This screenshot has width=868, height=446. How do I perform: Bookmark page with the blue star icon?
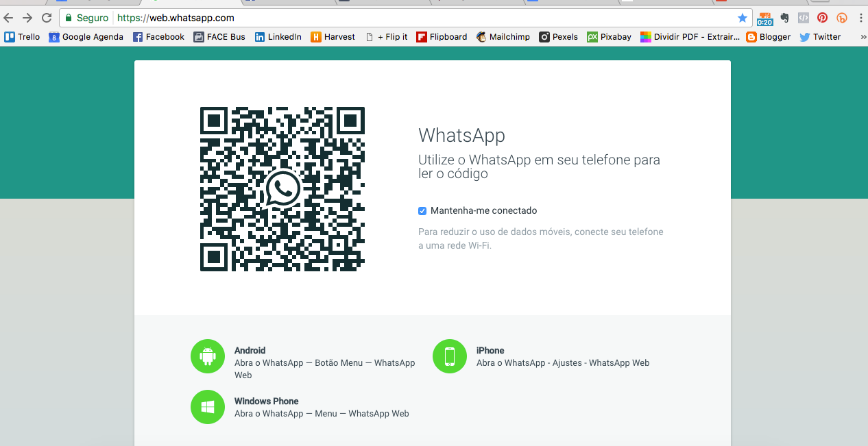coord(742,18)
